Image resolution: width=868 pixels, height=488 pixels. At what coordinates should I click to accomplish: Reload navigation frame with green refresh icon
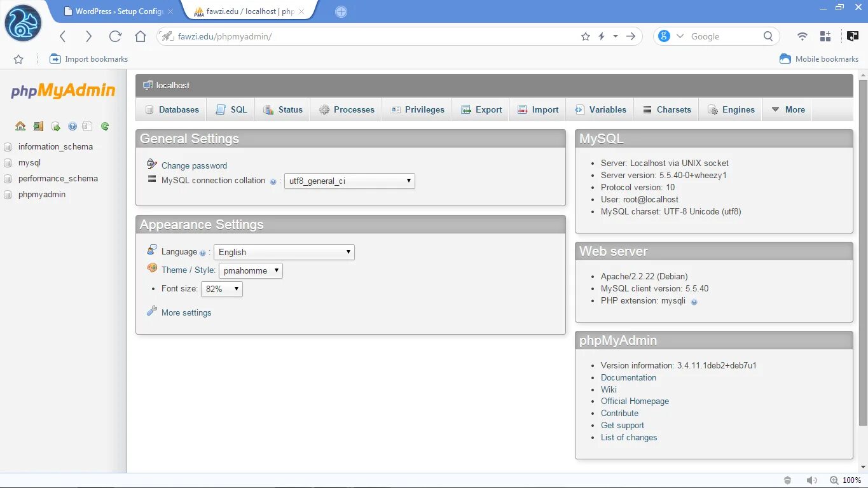[105, 126]
